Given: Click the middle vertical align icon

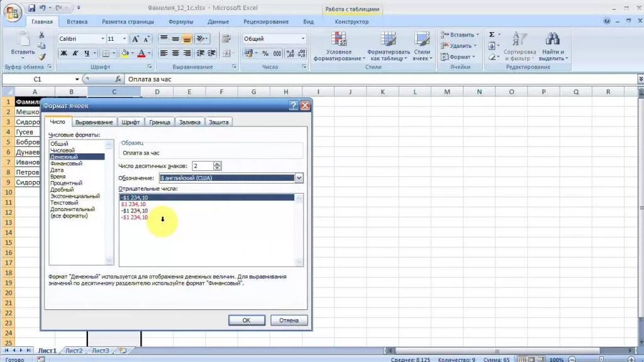Looking at the screenshot, I should coord(175,39).
